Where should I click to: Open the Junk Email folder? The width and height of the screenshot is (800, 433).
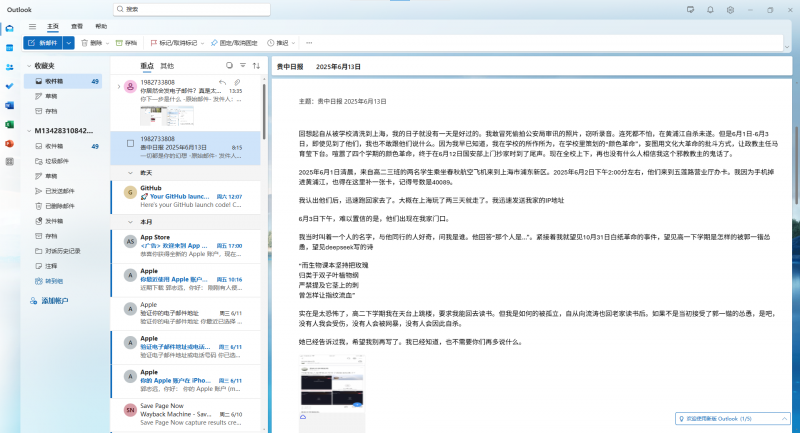56,161
